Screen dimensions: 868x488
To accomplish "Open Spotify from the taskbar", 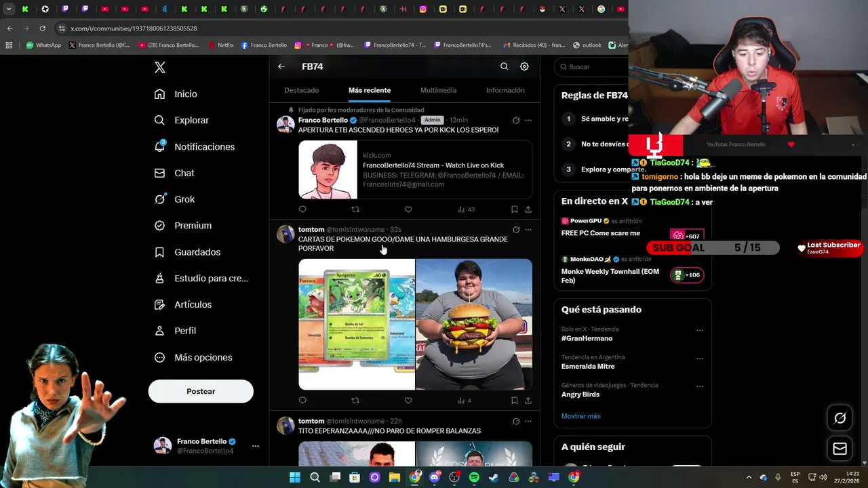I will [x=474, y=478].
